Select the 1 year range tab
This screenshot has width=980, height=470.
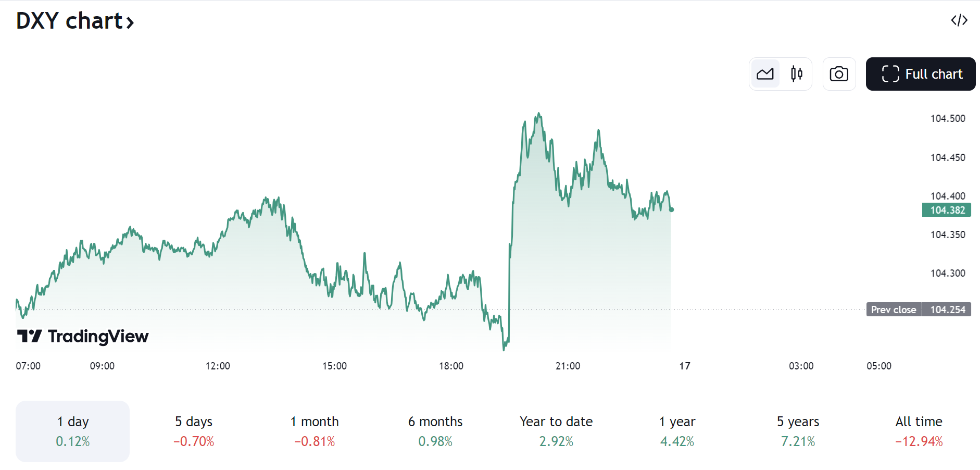coord(677,431)
